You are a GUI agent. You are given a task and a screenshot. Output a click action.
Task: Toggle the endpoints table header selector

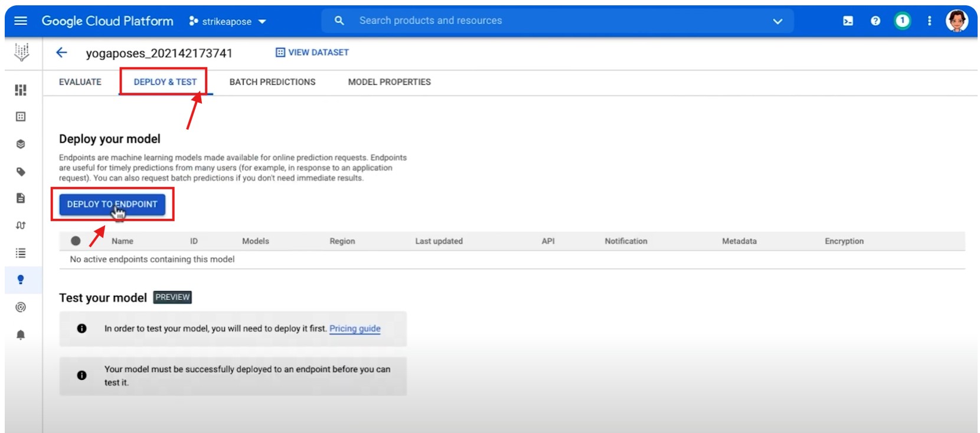pos(76,241)
